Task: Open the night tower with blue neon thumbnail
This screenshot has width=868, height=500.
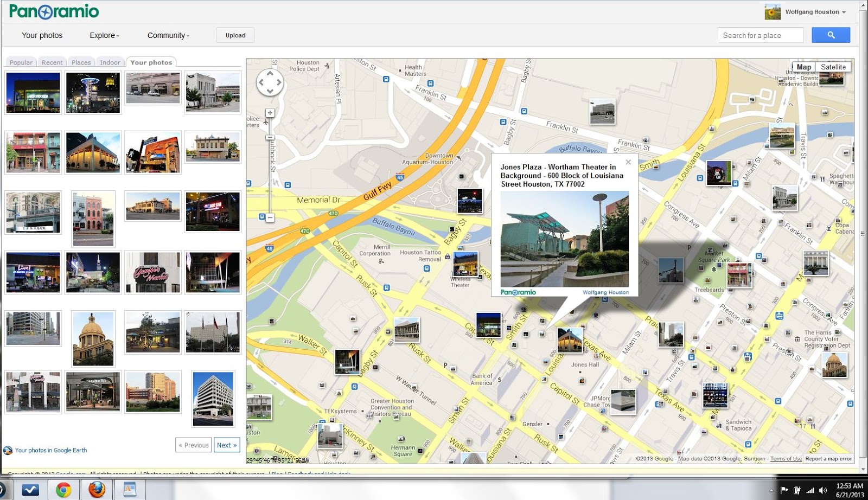Action: click(93, 93)
